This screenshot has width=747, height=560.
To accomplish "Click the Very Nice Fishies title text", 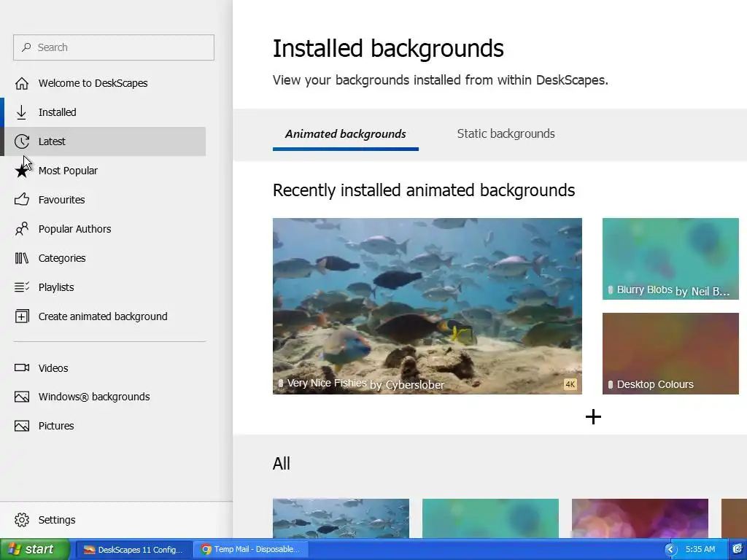I will click(x=327, y=383).
